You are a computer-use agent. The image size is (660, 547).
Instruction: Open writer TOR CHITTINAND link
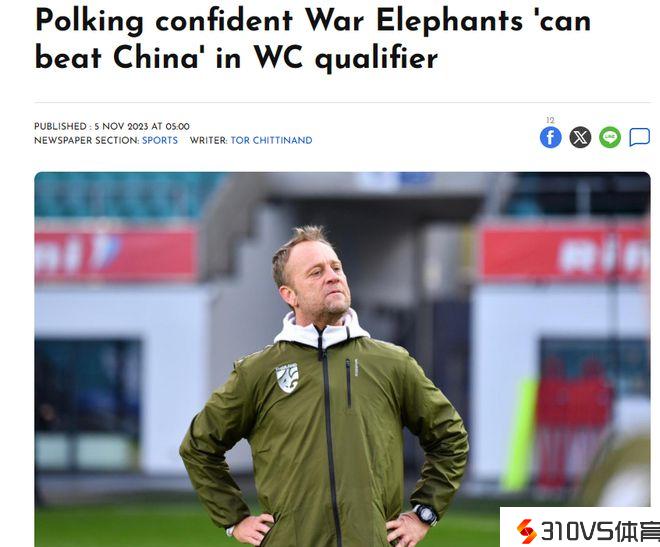click(271, 141)
